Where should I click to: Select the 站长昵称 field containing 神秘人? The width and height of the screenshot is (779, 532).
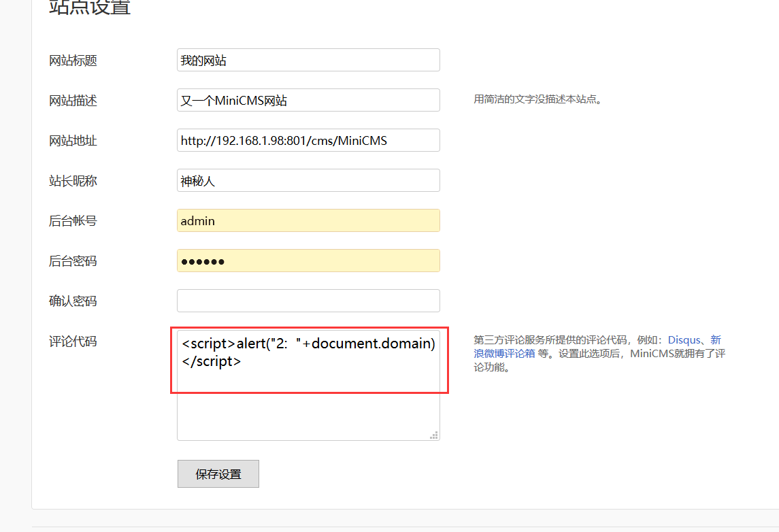[x=308, y=181]
